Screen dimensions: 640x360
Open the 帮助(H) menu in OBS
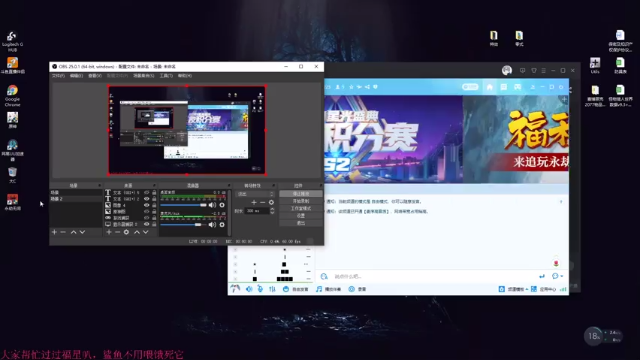point(184,76)
